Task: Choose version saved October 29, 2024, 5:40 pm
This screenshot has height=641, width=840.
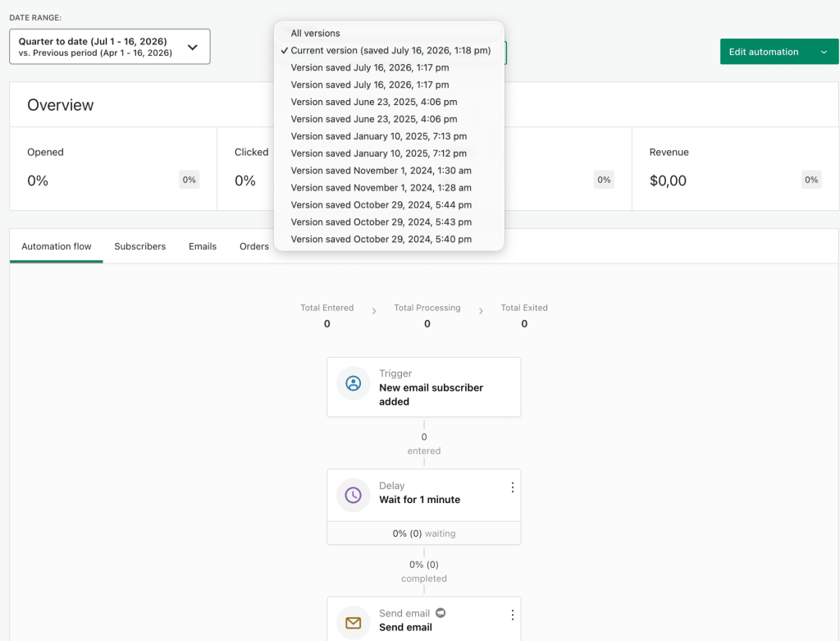Action: (389, 239)
